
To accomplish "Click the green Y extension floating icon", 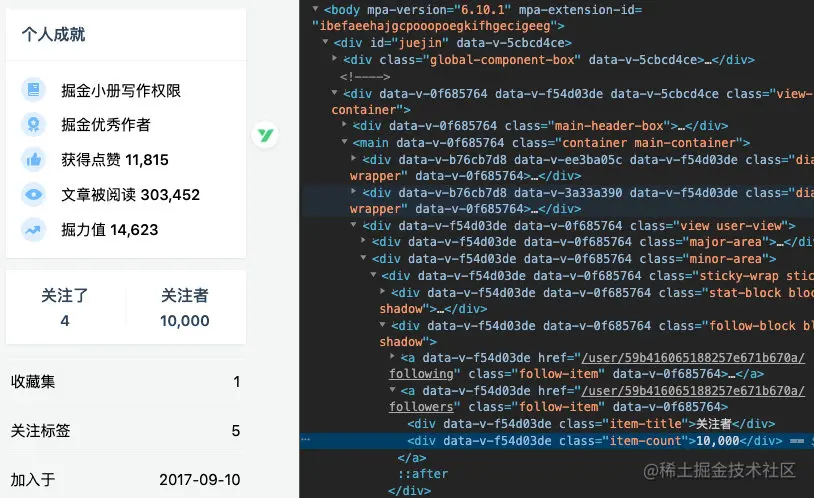I will 265,135.
